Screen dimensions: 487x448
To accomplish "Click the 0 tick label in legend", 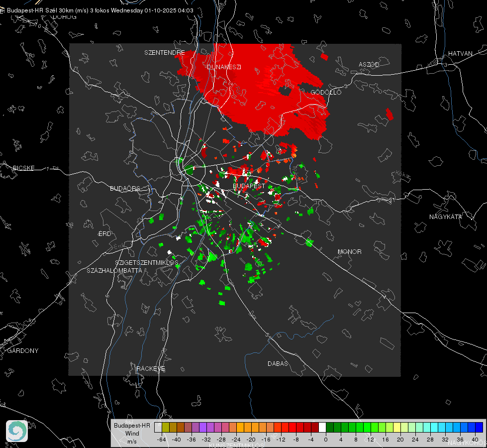I will [325, 440].
